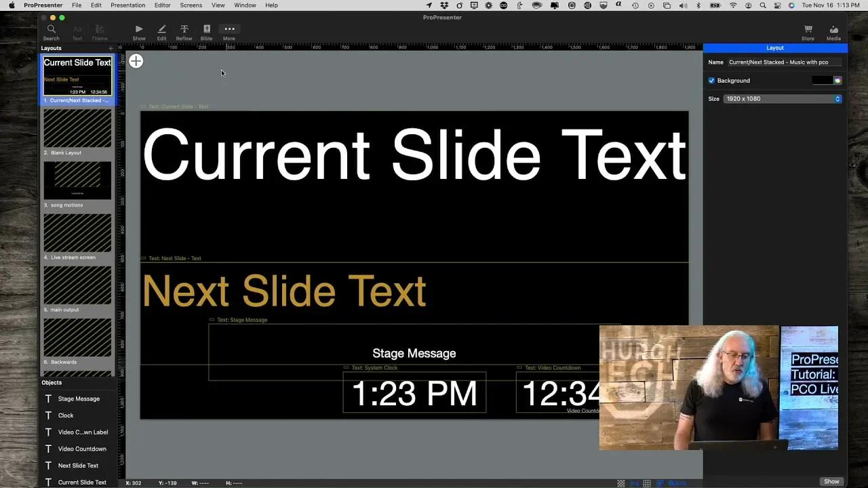
Task: Open the Bible tool
Action: pos(206,31)
